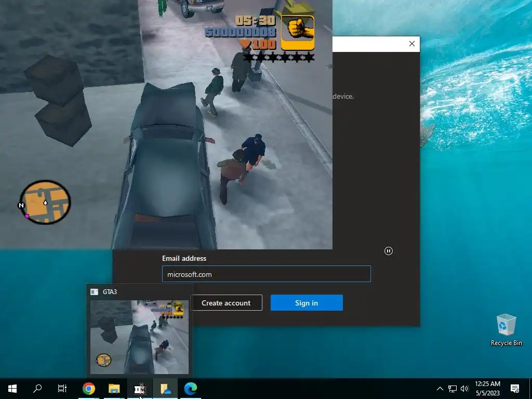Click the game clock 05:30 in GTA3
This screenshot has height=399, width=532.
click(255, 21)
